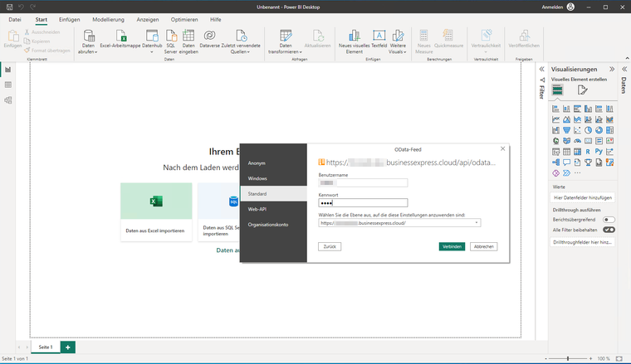Screen dimensions: 631x364
Task: Click the Excel-Arbeitsmappe ribbon icon
Action: coord(121,36)
